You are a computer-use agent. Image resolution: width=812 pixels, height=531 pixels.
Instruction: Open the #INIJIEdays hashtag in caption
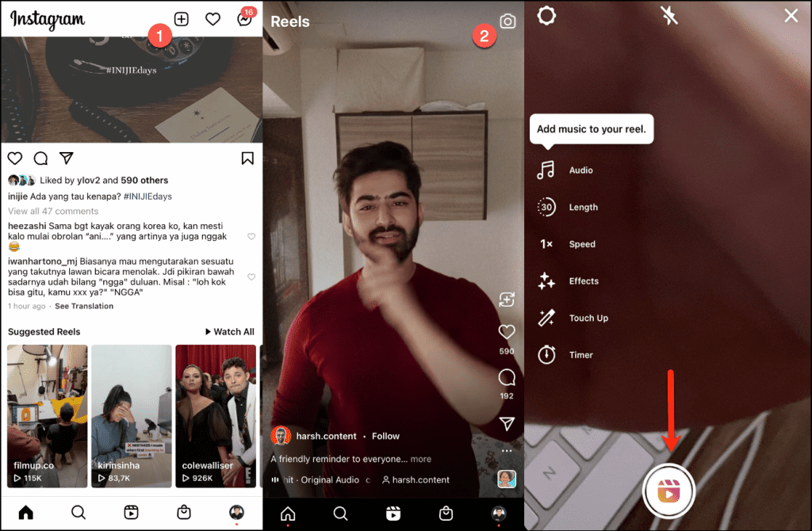147,196
